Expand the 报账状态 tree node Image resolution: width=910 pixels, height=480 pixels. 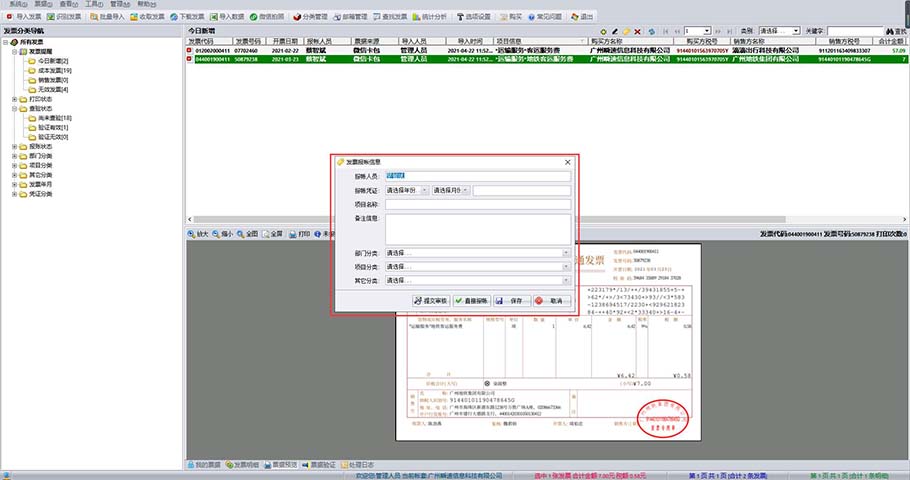click(14, 146)
